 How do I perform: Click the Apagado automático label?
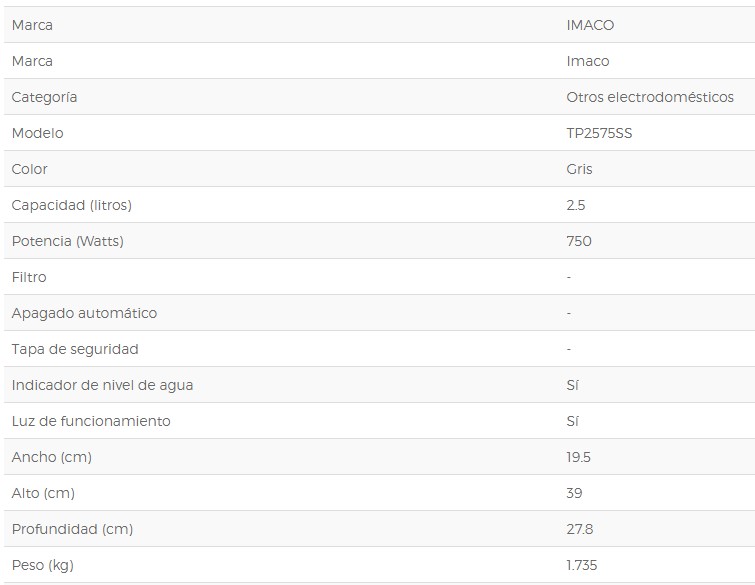tap(84, 313)
